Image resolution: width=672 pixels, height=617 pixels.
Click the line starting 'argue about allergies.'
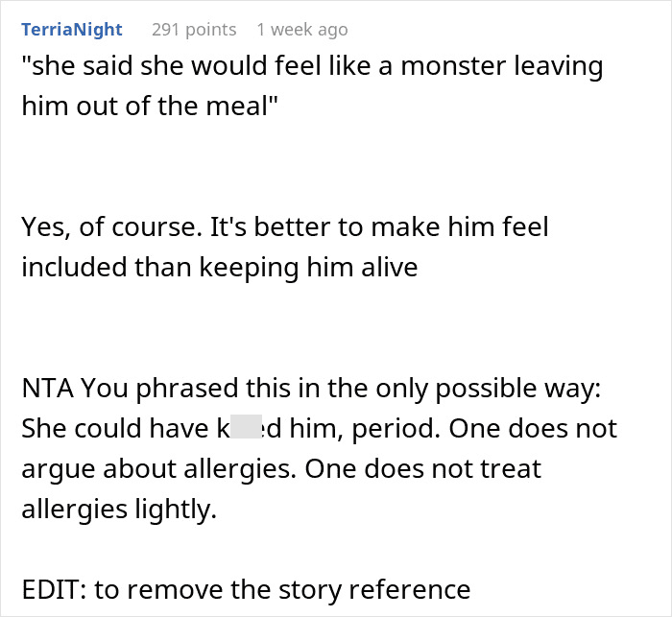[x=281, y=469]
